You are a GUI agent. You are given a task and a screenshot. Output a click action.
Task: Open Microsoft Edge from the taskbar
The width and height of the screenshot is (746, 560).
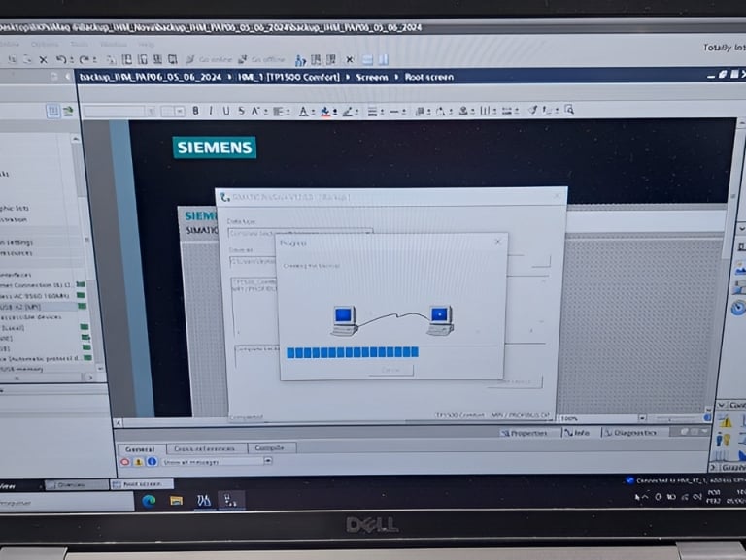pos(149,501)
